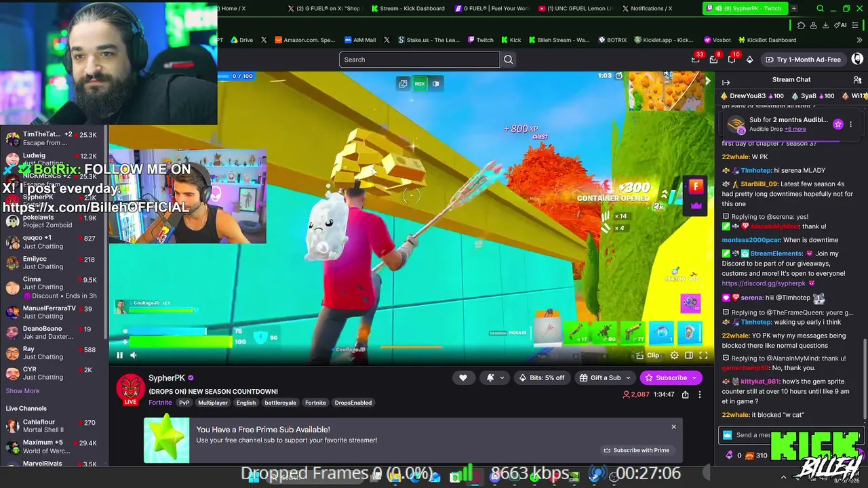
Task: Open the BOTRIX bookmark
Action: 612,40
